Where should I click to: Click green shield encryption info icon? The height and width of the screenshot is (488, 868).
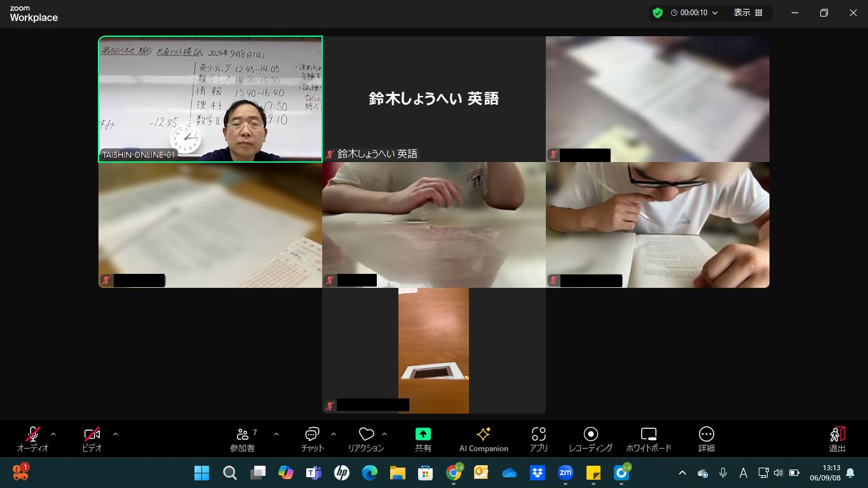click(x=658, y=13)
